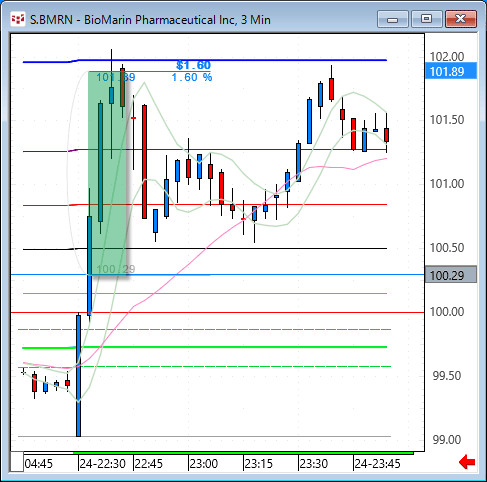Viewport: 487px width, 482px height.
Task: Click the 102.00 price axis label
Action: 447,57
